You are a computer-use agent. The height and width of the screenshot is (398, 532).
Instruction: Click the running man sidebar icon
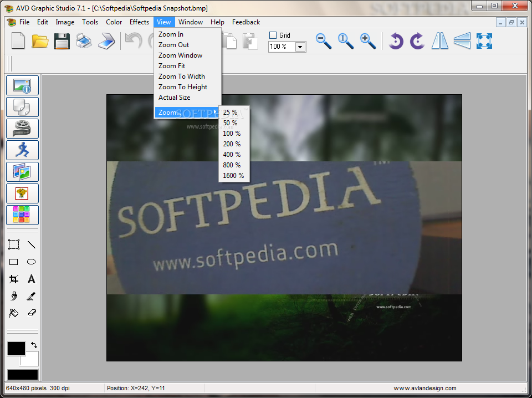(x=22, y=150)
